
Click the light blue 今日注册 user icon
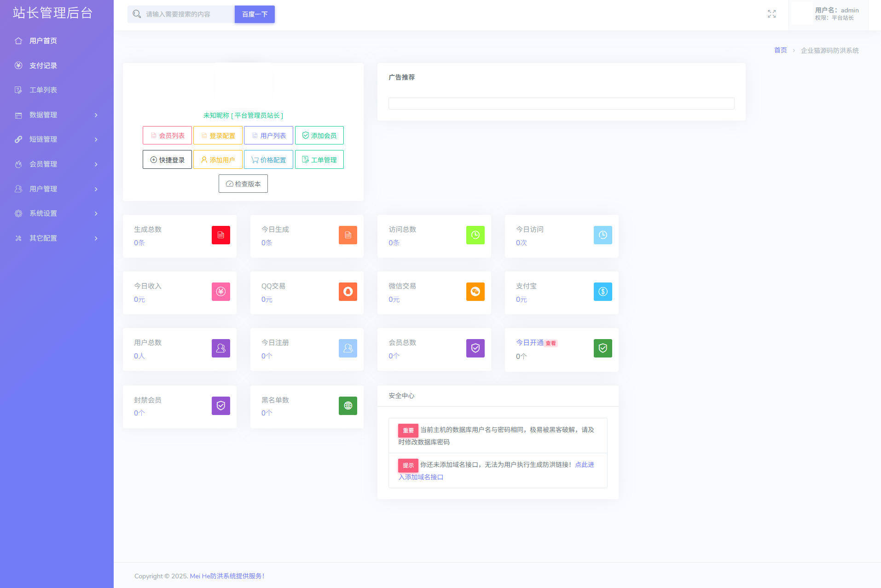348,348
